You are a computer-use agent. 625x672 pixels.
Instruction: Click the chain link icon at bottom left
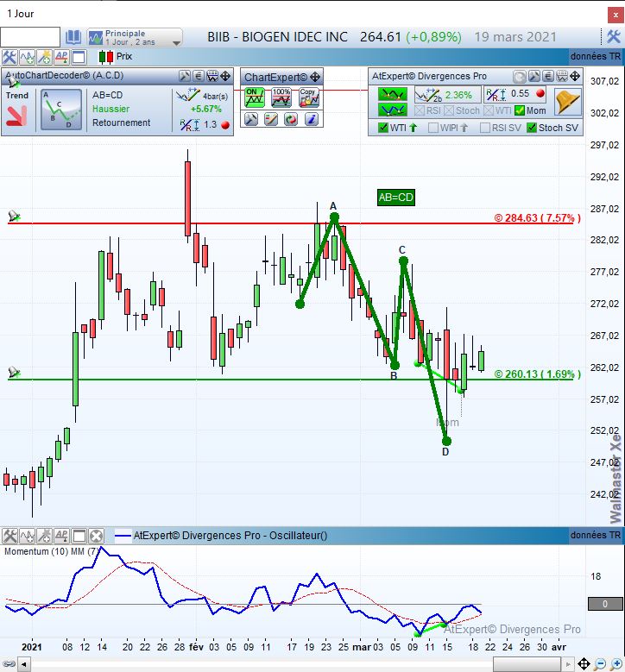(x=9, y=665)
